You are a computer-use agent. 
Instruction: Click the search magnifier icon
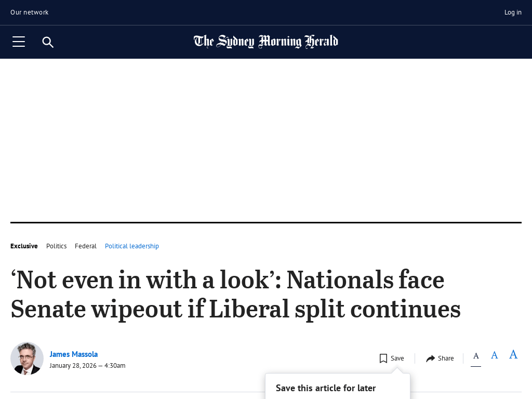[48, 42]
